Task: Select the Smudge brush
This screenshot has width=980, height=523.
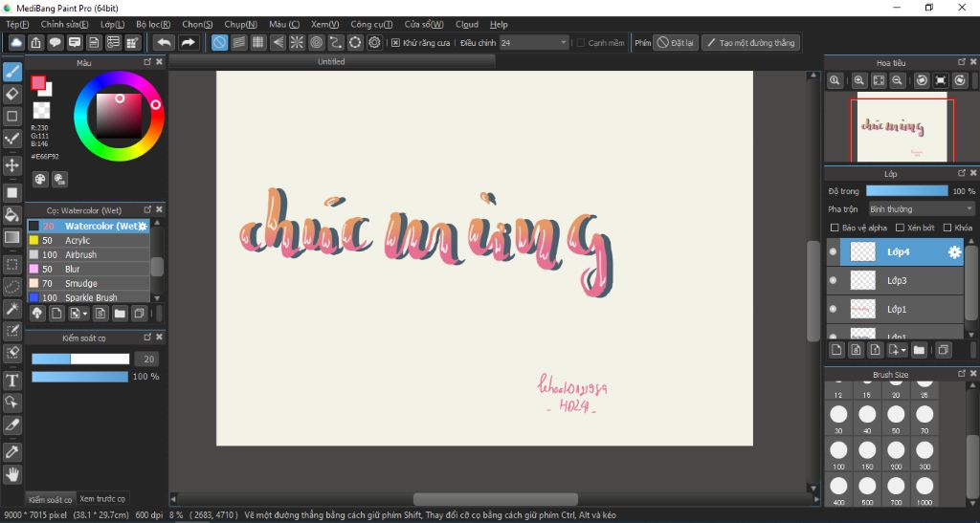Action: [88, 283]
